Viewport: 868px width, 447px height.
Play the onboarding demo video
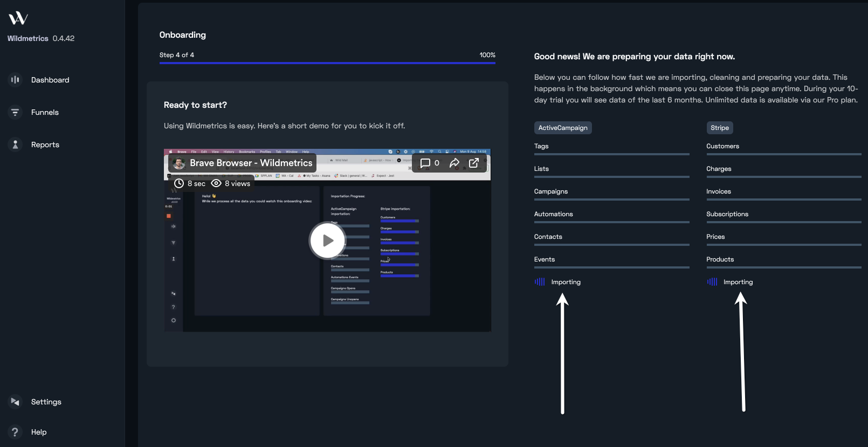click(327, 240)
